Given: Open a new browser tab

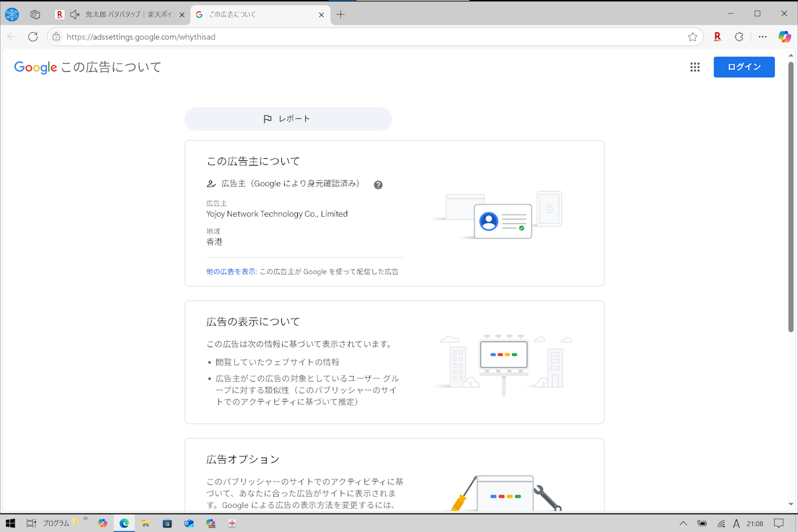Looking at the screenshot, I should click(x=340, y=14).
